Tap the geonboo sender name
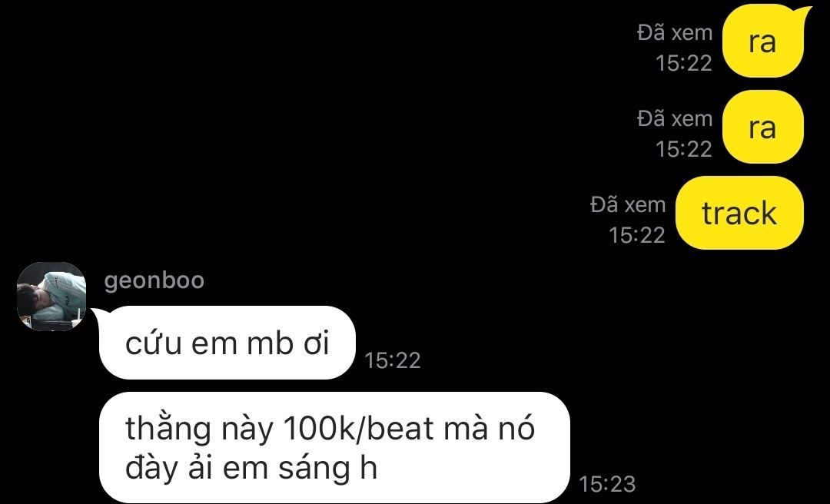 (x=154, y=280)
